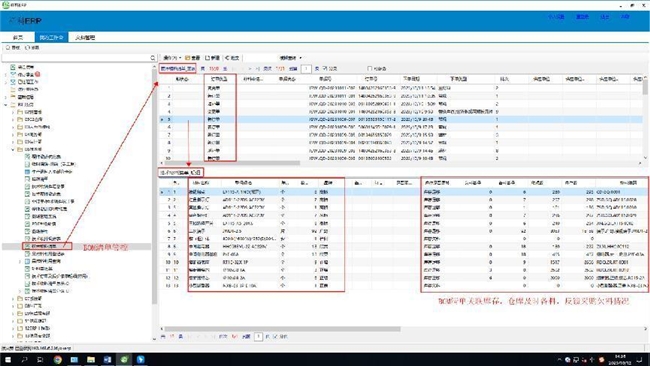Toggle the checked checkbox in the bottom pagination bar

click(275, 337)
